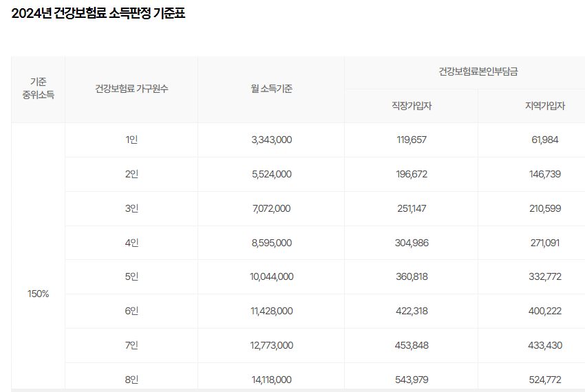Select the 8인 household row label
Image resolution: width=585 pixels, height=392 pixels.
tap(131, 380)
